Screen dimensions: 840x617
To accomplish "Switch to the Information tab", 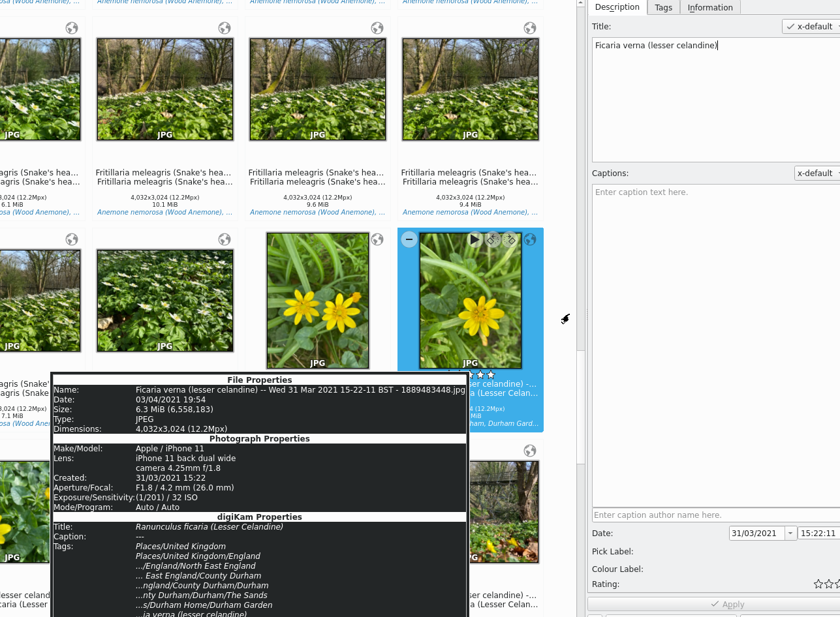I will point(710,8).
